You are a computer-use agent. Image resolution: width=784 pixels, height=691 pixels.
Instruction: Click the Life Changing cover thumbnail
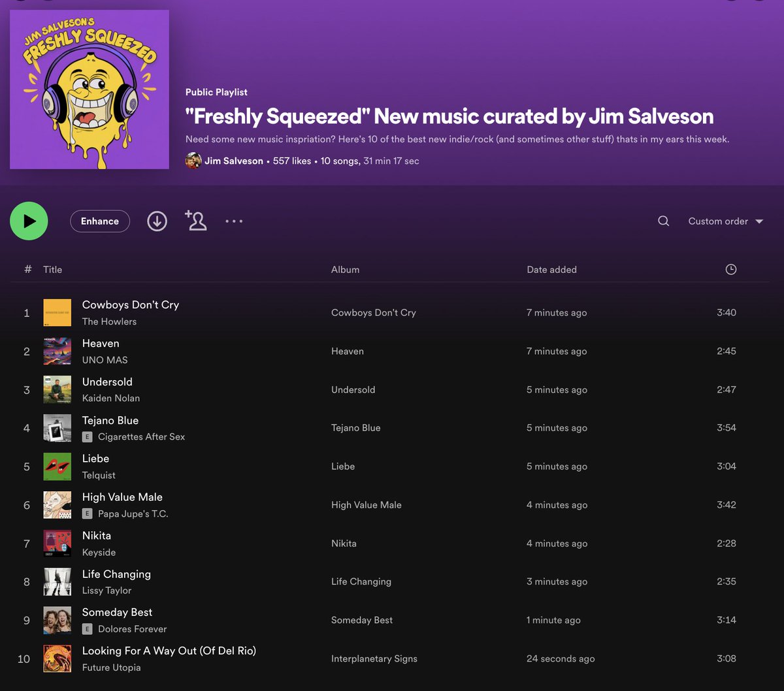coord(57,582)
